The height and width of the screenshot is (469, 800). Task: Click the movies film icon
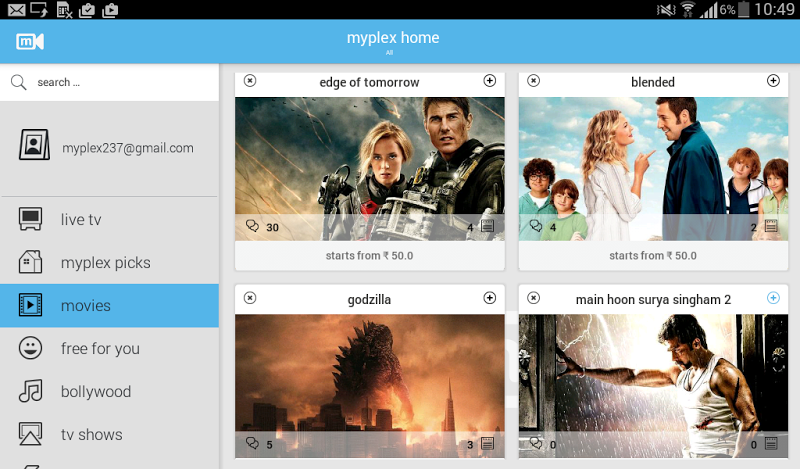[30, 305]
